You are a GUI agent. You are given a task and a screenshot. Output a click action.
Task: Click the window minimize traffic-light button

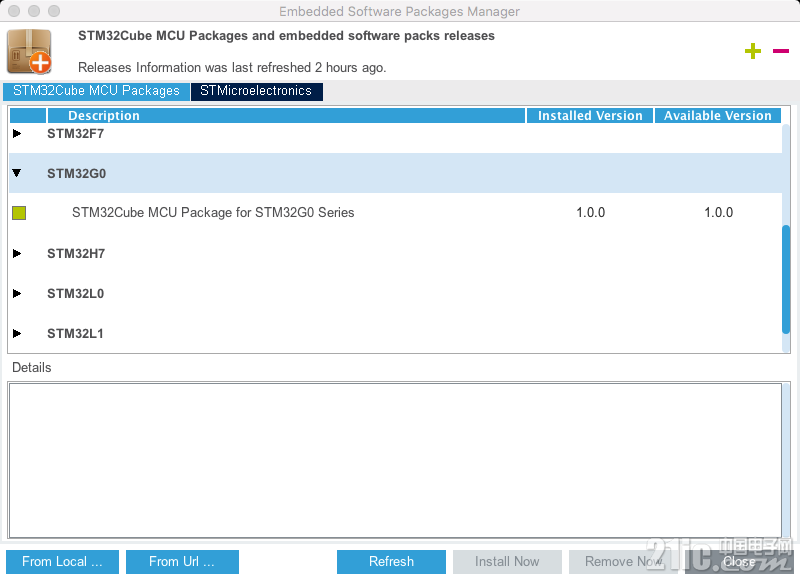coord(34,11)
